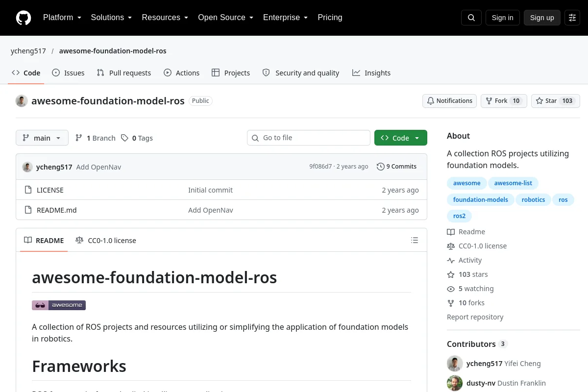Open the appearance settings sliders icon
Viewport: 588px width, 392px height.
572,18
